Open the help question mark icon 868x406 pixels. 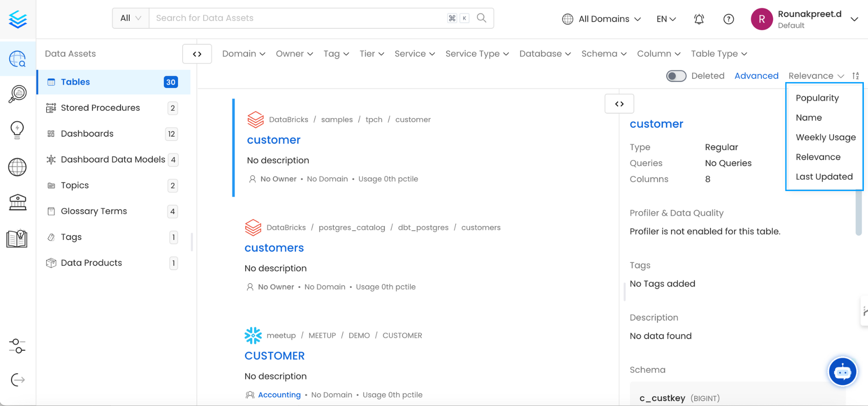[x=729, y=19]
